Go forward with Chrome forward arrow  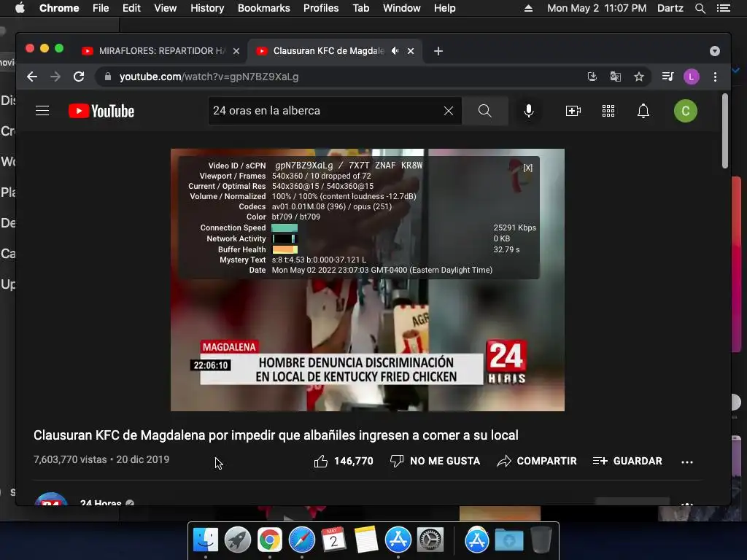55,77
